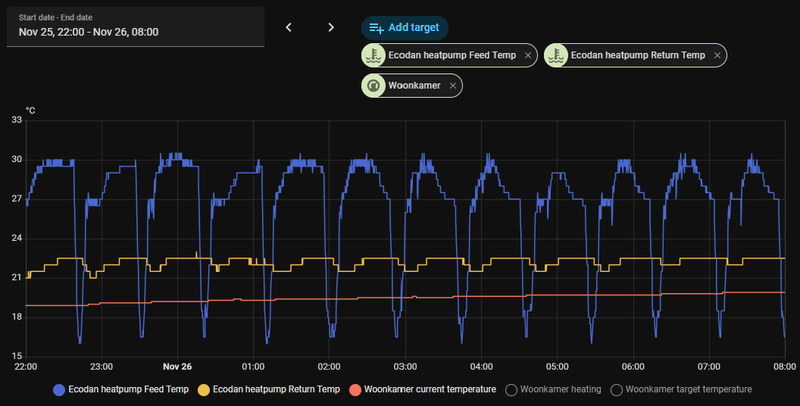Image resolution: width=800 pixels, height=406 pixels.
Task: Enable Woonkamer target temperature series
Action: click(x=681, y=390)
